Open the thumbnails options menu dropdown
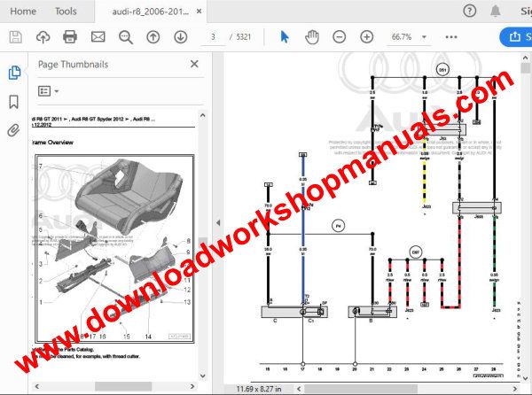This screenshot has width=532, height=395. 48,91
